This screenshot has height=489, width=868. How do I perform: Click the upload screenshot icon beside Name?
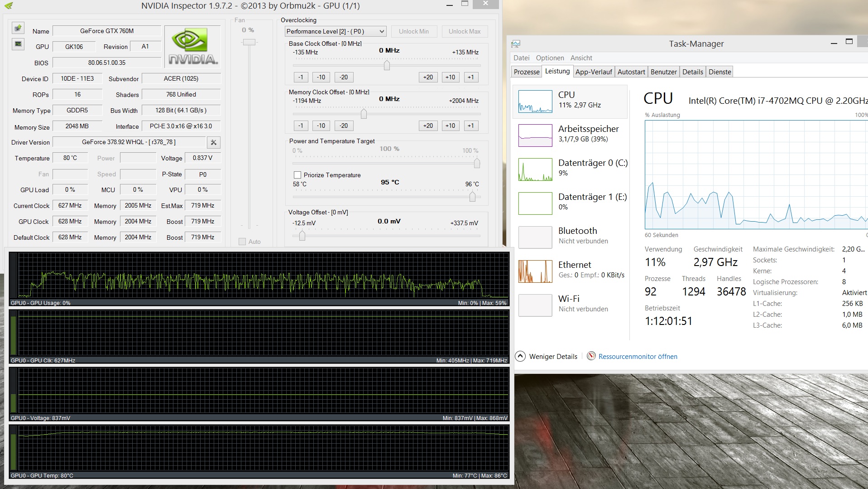coord(18,28)
